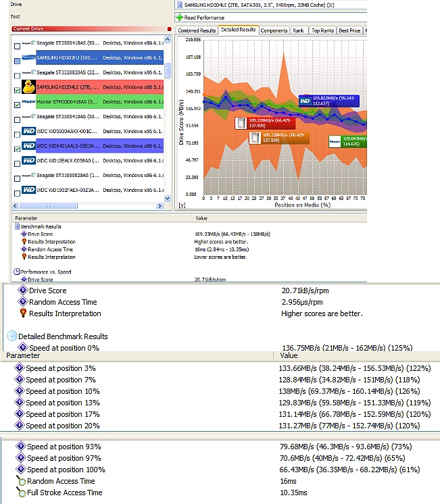Toggle checkbox for Seagate ST3320820AS drive
Screen dimensions: 440x504
(18, 76)
